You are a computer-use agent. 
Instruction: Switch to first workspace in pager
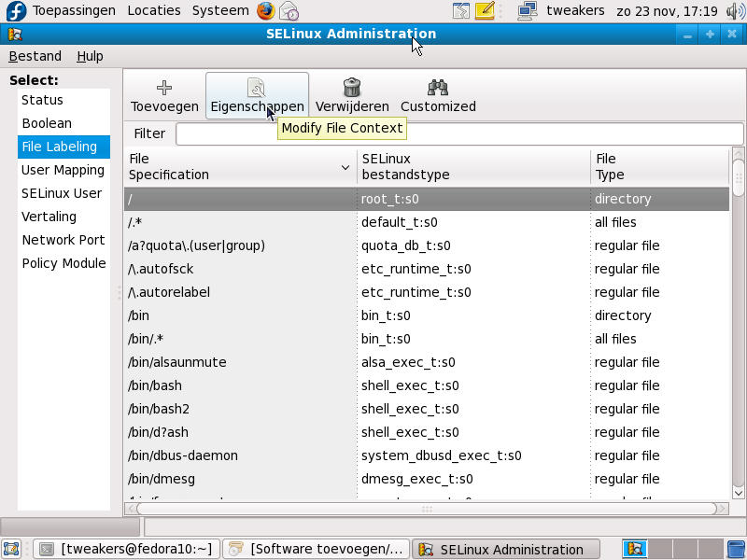coord(635,549)
